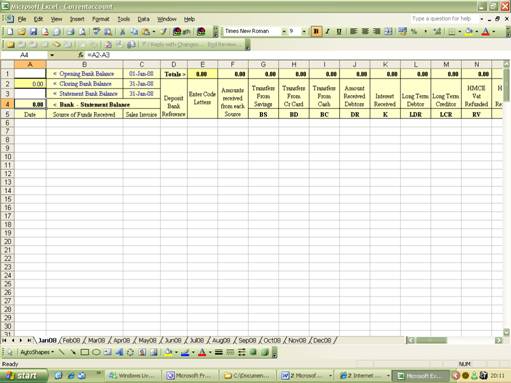
Task: Select column G header
Action: (263, 64)
